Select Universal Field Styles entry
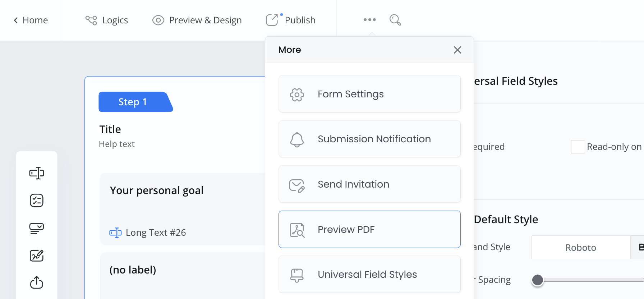This screenshot has width=644, height=299. 369,275
